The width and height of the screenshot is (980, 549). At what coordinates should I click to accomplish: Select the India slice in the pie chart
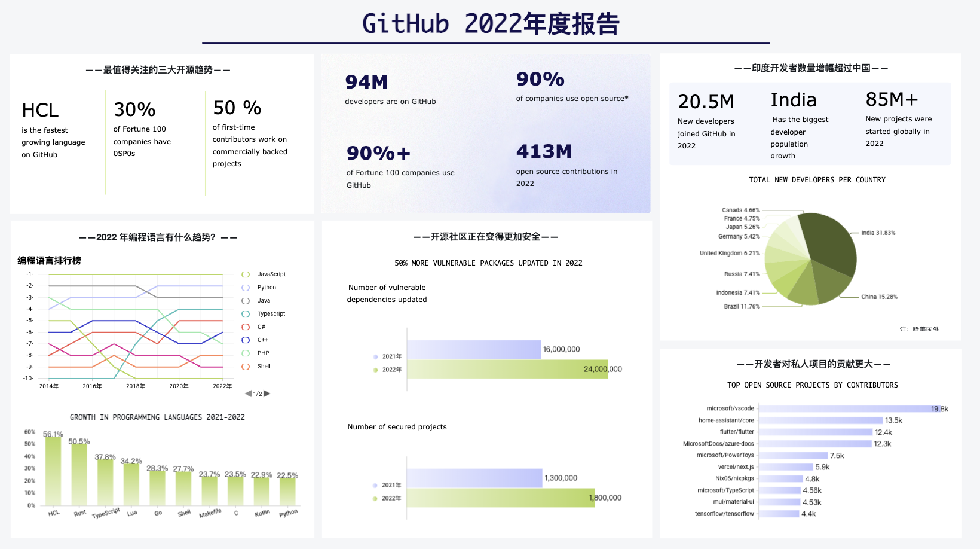tap(831, 242)
